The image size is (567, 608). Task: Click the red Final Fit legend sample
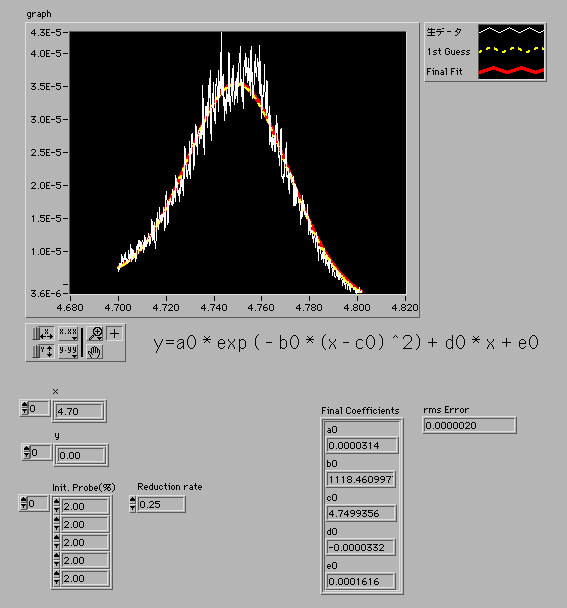point(511,71)
